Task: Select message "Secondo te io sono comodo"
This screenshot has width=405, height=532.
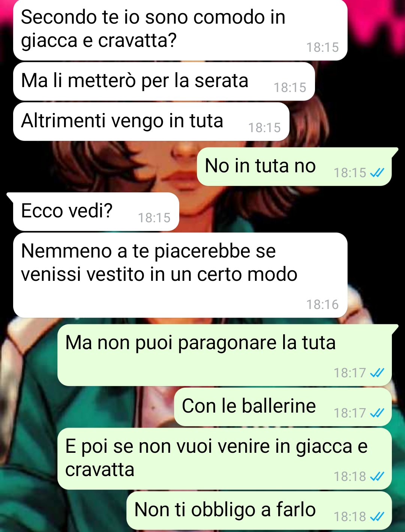Action: pos(180,29)
